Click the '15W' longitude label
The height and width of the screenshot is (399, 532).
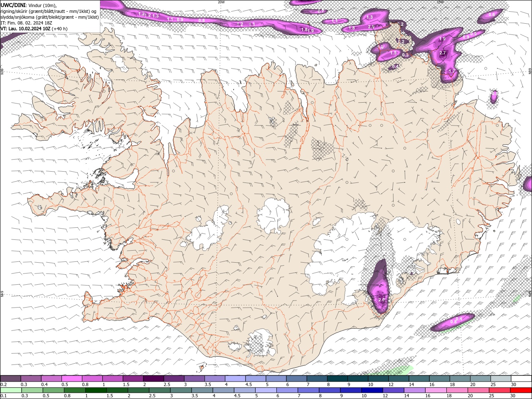(440, 2)
